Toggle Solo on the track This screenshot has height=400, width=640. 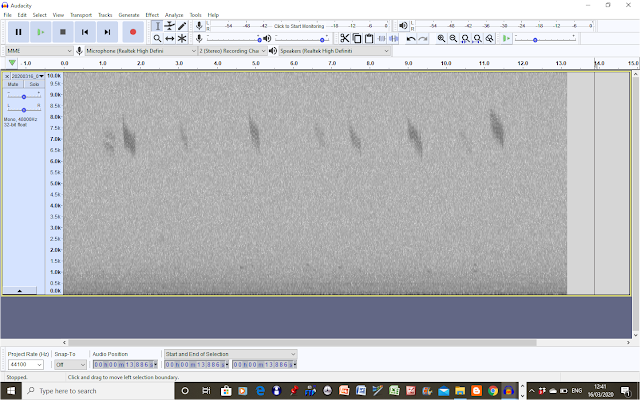34,84
